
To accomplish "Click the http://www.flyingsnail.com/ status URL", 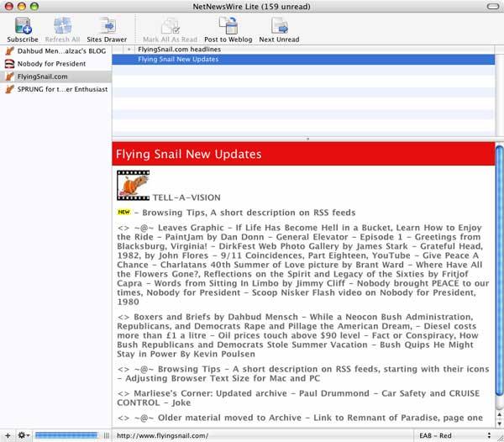I will (x=162, y=435).
